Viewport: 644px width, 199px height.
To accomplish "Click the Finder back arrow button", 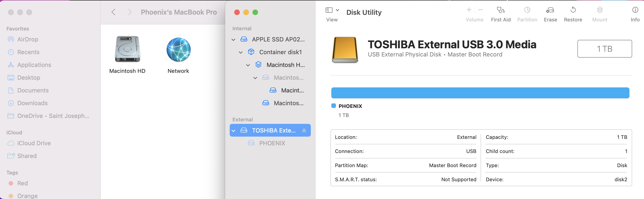I will [113, 12].
